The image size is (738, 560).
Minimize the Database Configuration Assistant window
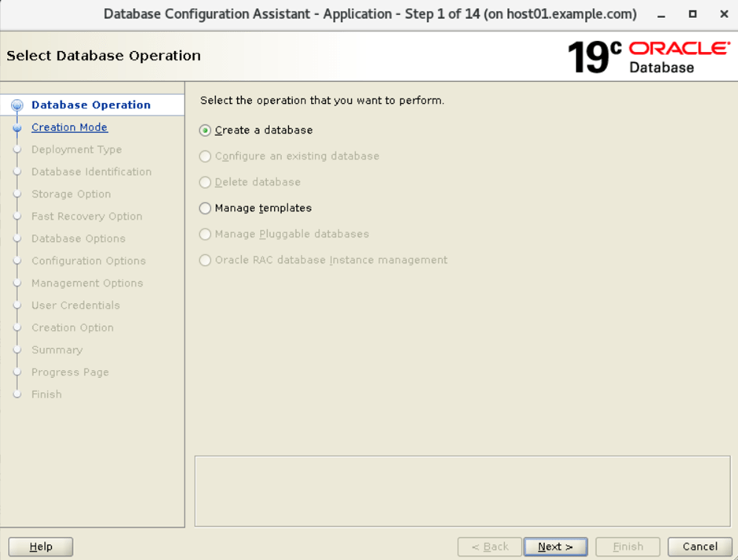coord(663,14)
